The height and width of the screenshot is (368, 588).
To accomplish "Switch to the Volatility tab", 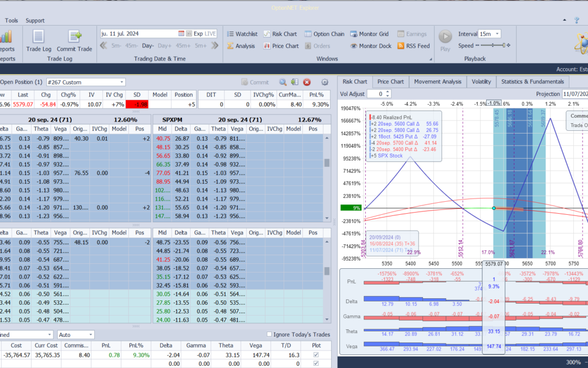I will (x=481, y=82).
